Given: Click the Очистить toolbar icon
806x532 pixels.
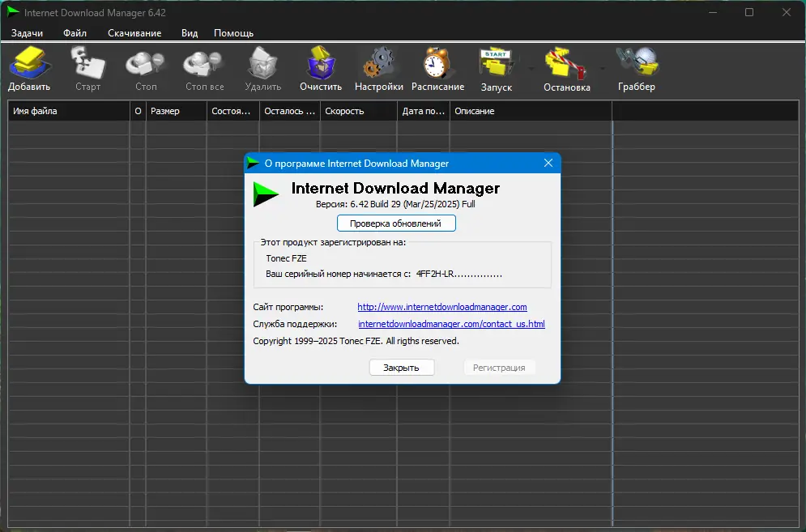Looking at the screenshot, I should [321, 64].
